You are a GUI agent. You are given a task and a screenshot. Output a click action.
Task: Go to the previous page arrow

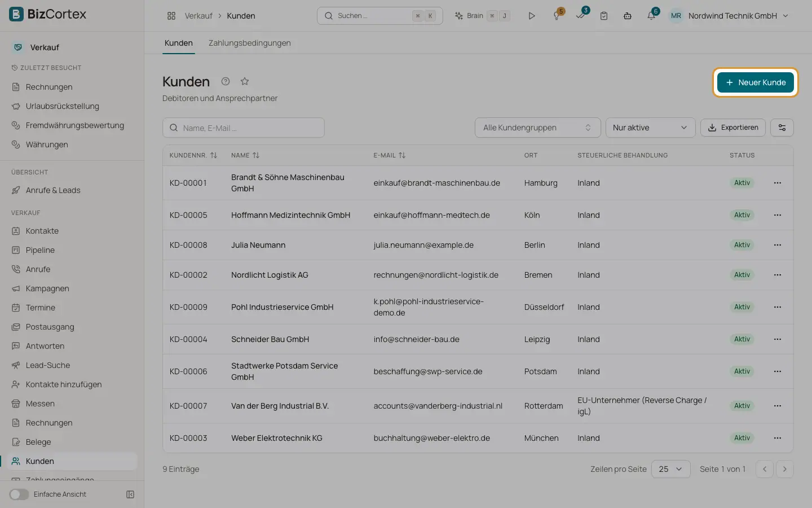tap(765, 469)
